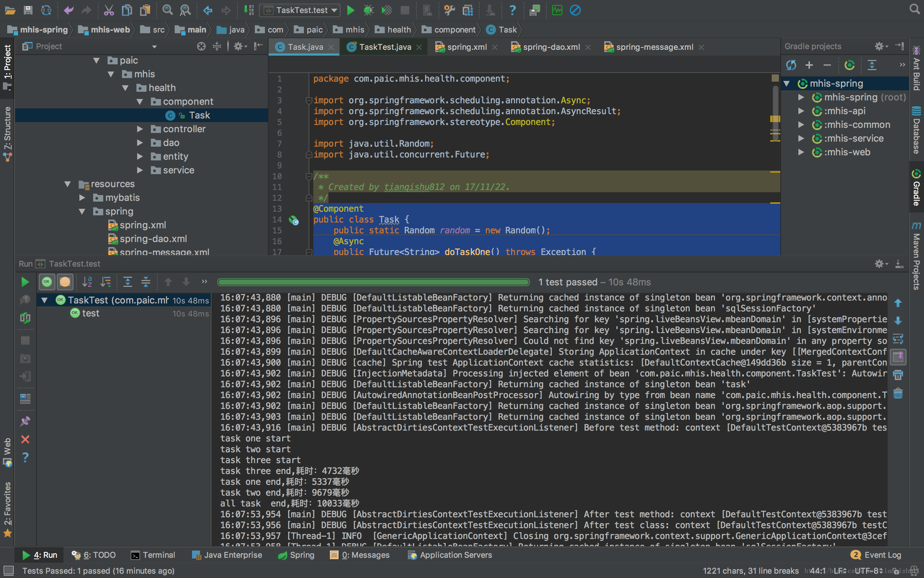Collapse the component folder
Viewport: 924px width, 578px height.
140,102
